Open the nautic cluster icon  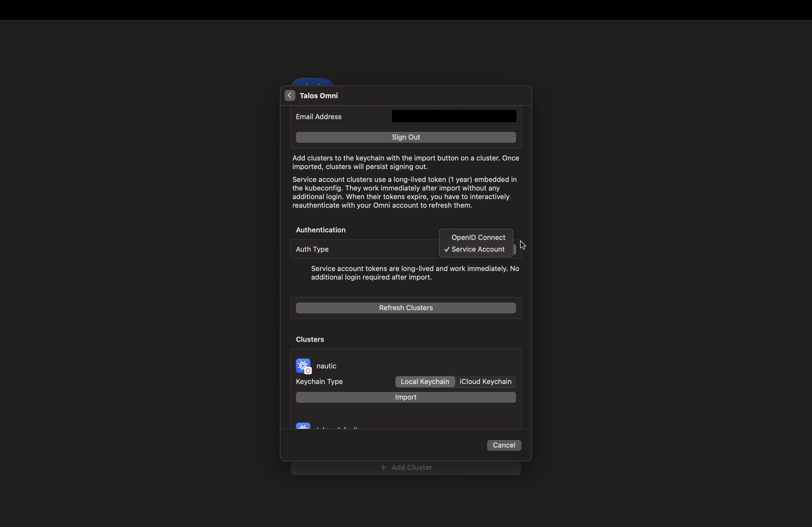[x=303, y=366]
